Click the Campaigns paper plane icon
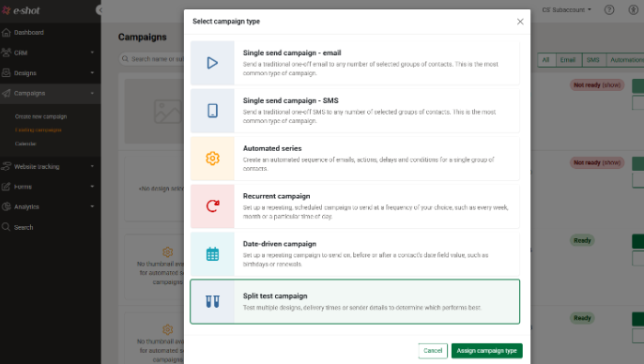The height and width of the screenshot is (364, 644). click(7, 93)
